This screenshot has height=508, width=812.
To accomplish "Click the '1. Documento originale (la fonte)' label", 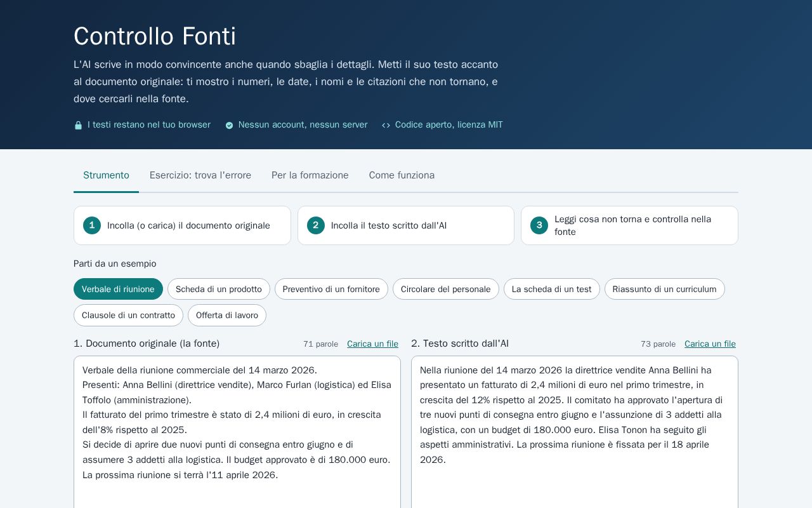I will [147, 344].
